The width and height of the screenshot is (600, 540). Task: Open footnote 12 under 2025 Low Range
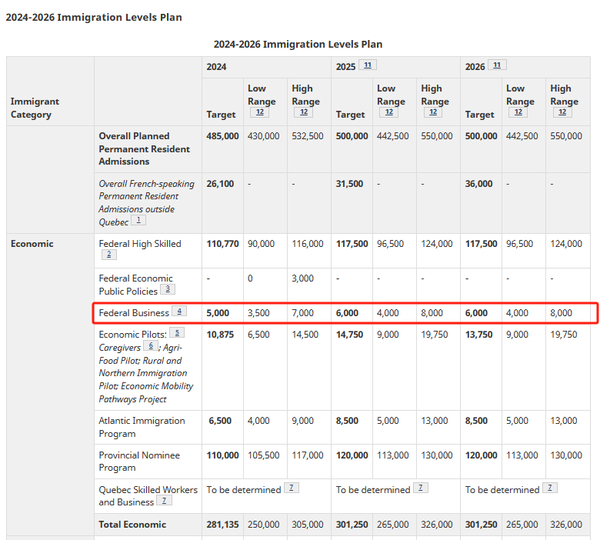point(389,112)
